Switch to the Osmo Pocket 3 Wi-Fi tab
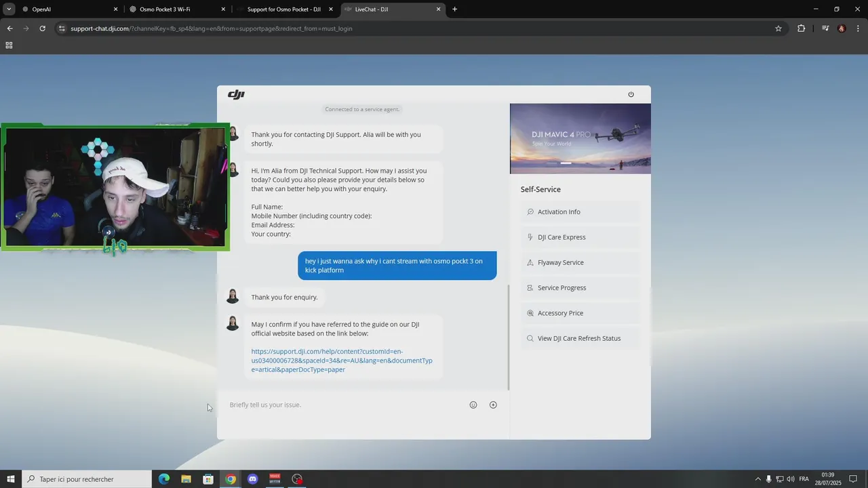The height and width of the screenshot is (488, 868). (x=178, y=9)
